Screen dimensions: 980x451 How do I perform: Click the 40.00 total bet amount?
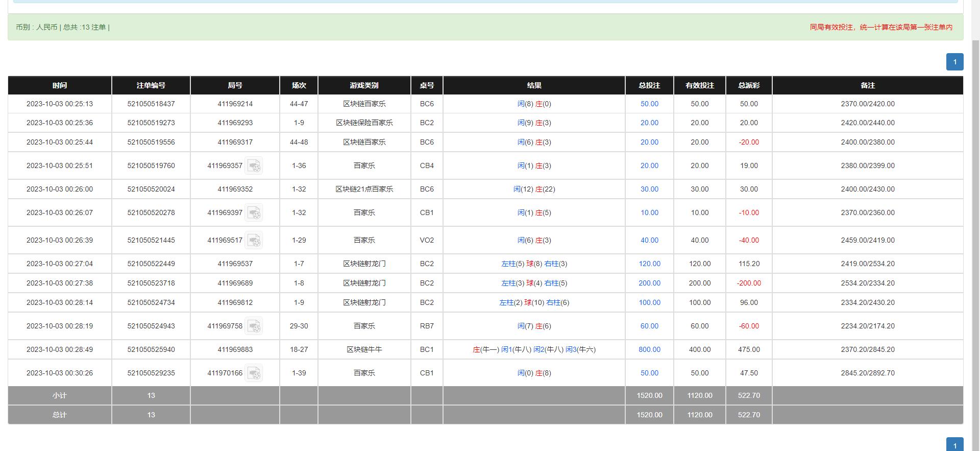coord(649,240)
